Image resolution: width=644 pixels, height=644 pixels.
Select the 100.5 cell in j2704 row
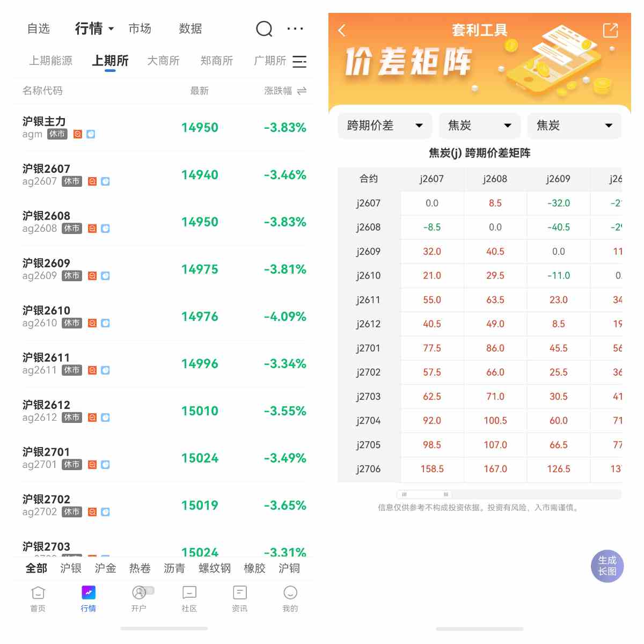495,421
